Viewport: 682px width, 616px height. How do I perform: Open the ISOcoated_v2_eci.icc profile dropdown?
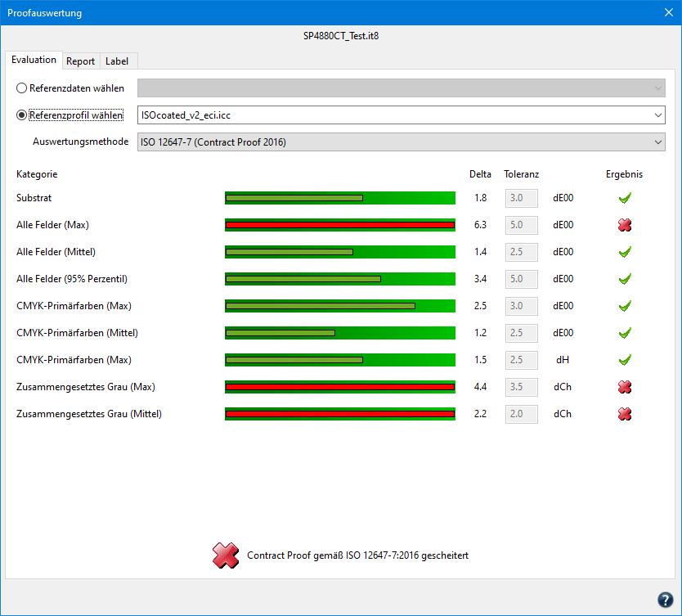(401, 115)
